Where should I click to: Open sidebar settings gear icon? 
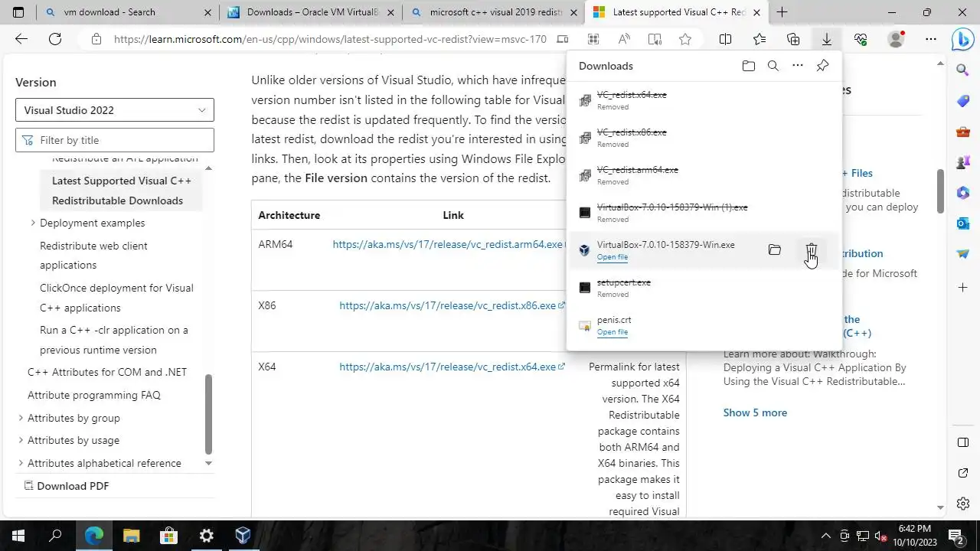point(963,504)
